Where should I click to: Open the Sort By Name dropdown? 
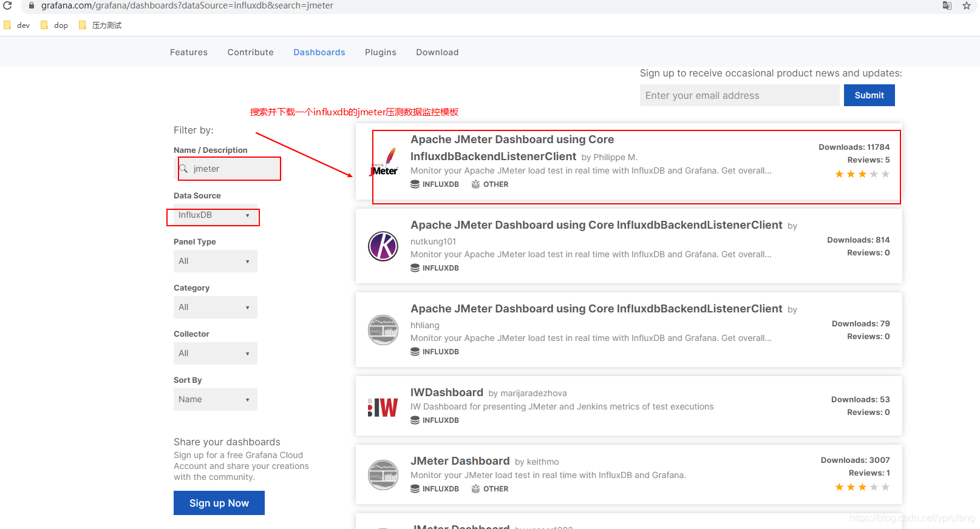pyautogui.click(x=215, y=400)
